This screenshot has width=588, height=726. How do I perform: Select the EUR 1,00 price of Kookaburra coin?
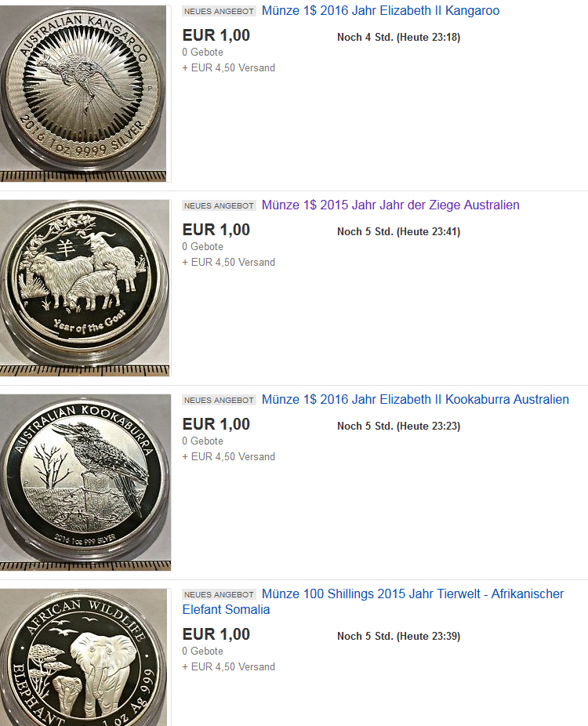pos(216,425)
